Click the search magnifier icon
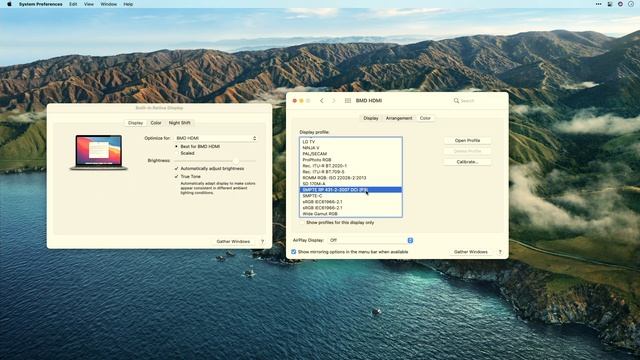The width and height of the screenshot is (640, 360). click(456, 100)
